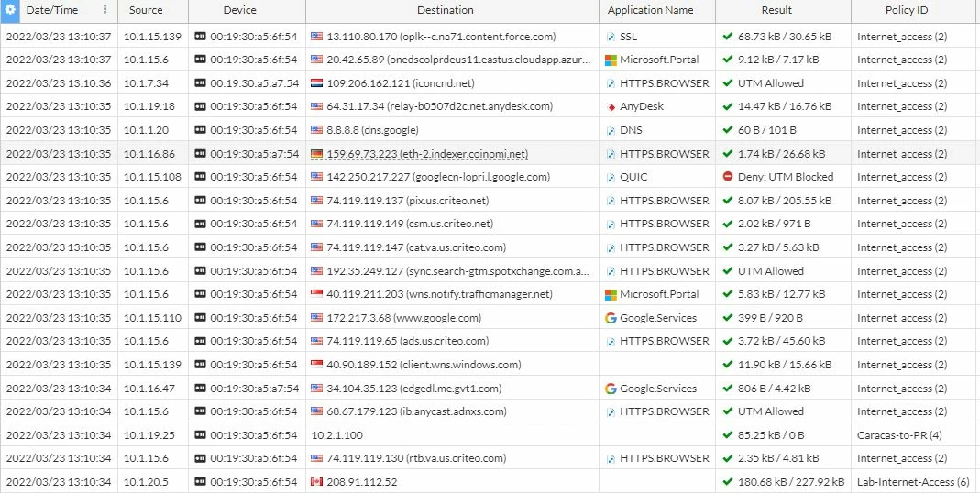
Task: Sort by the Application Name column header
Action: click(x=650, y=10)
